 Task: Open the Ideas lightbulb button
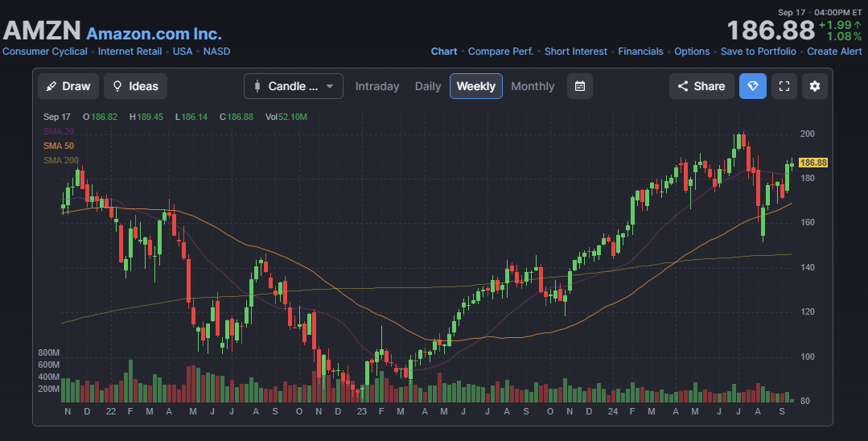(136, 86)
